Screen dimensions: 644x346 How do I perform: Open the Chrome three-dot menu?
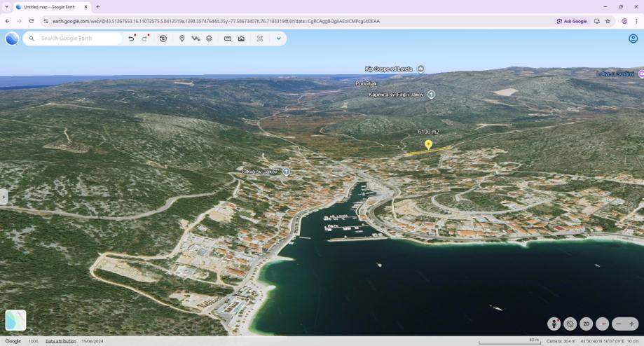point(636,21)
